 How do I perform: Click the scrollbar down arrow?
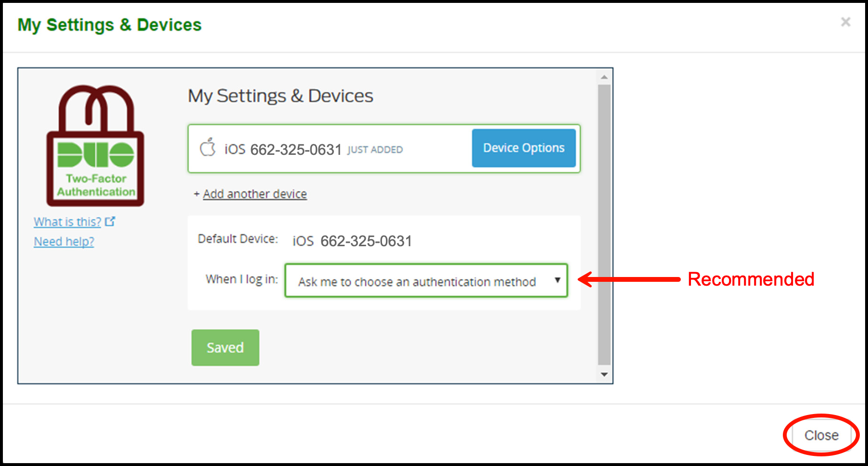tap(604, 375)
